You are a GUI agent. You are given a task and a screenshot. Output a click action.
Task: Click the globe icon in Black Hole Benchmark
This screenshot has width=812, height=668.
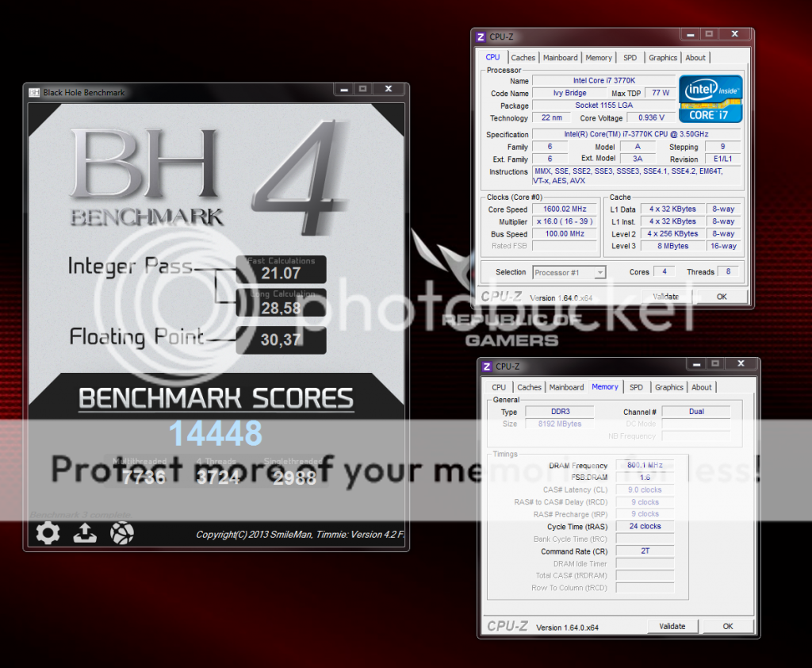[x=121, y=533]
